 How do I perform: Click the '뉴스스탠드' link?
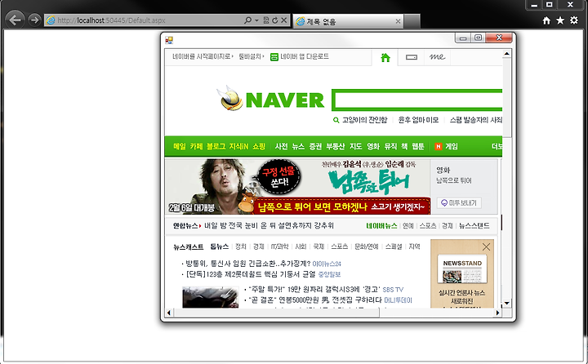click(x=474, y=226)
